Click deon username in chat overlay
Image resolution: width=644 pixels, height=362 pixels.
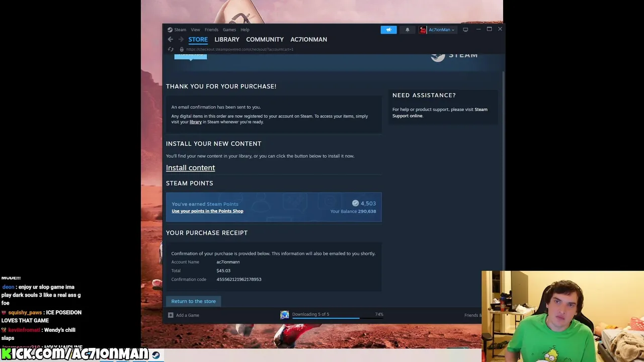tap(8, 287)
